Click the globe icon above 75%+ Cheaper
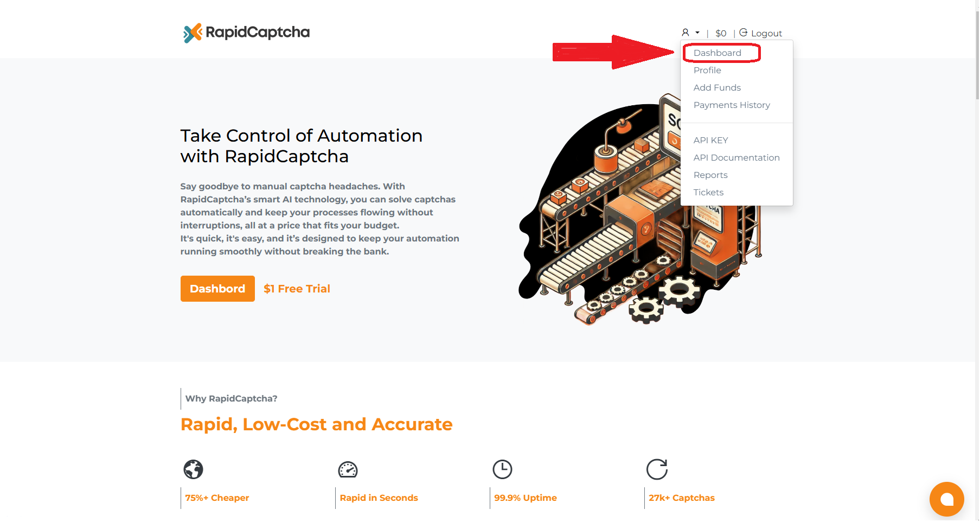The image size is (980, 522). (193, 469)
